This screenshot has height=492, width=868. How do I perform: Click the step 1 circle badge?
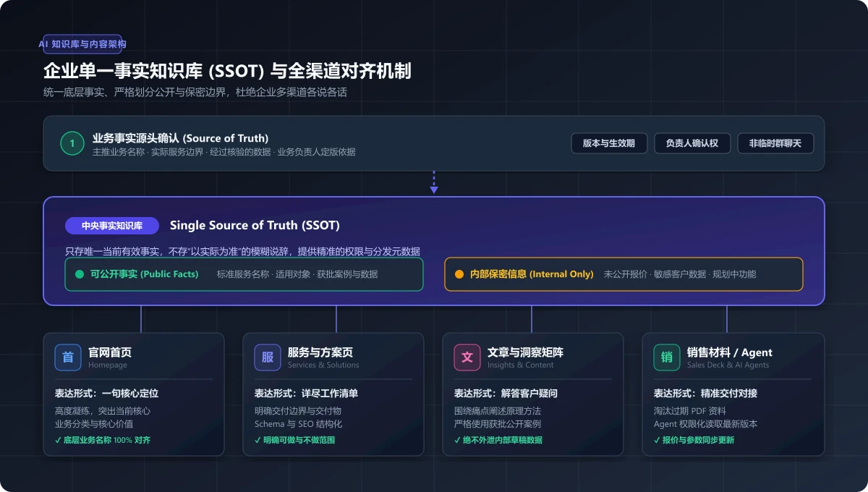point(72,143)
